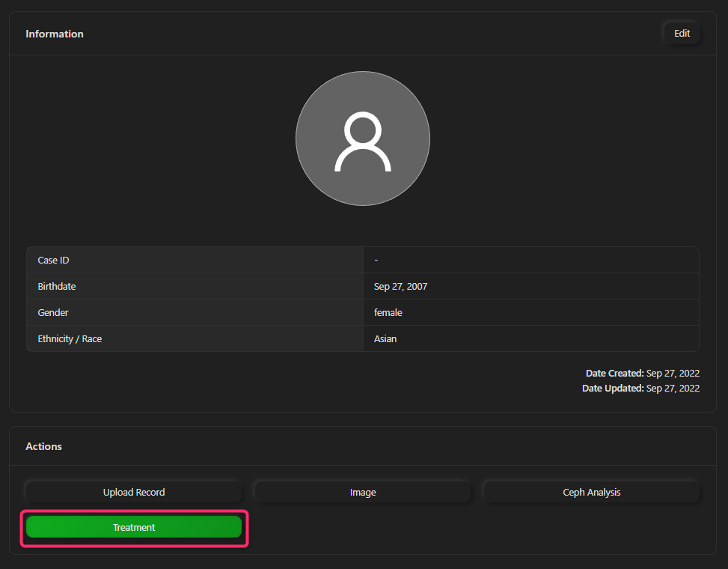Select the Case ID label cell
The height and width of the screenshot is (569, 728).
point(195,260)
